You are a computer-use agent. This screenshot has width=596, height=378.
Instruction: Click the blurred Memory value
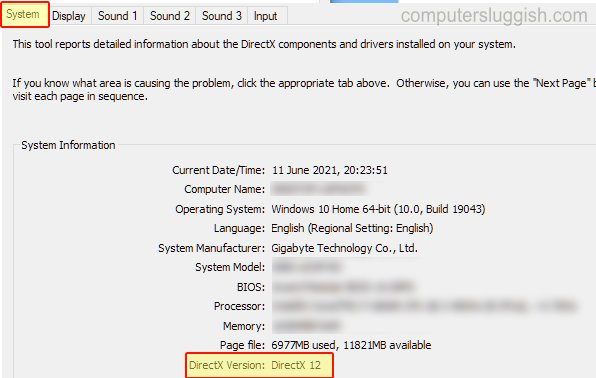pyautogui.click(x=306, y=326)
